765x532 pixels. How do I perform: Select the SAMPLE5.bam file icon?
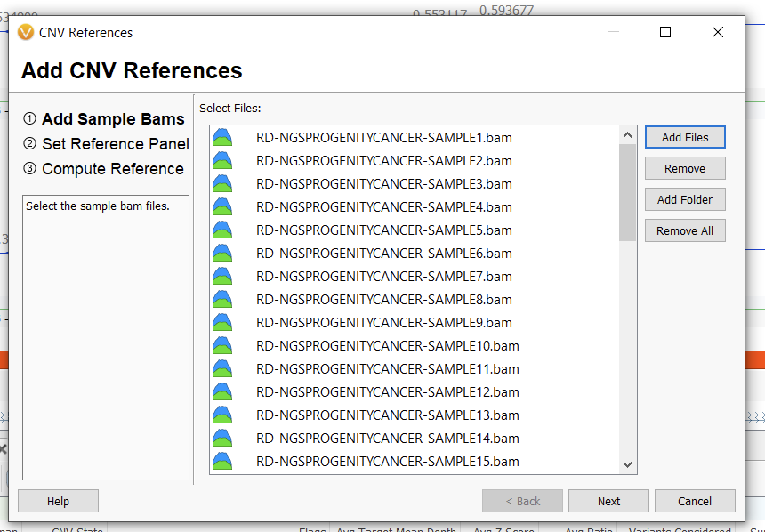pos(221,230)
